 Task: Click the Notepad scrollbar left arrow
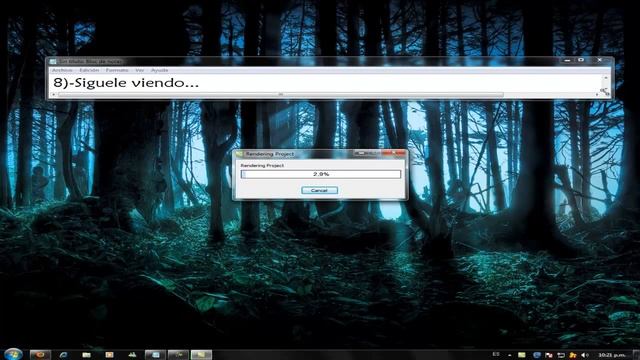click(53, 95)
